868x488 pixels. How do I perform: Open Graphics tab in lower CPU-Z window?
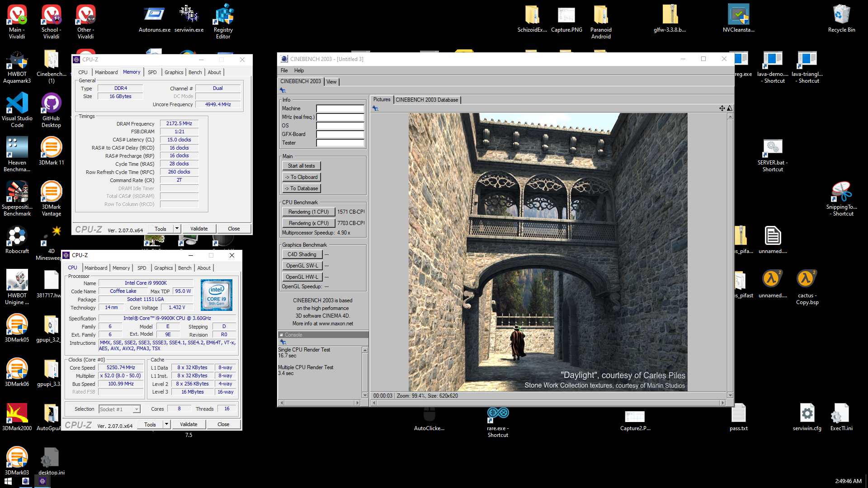[x=163, y=268]
